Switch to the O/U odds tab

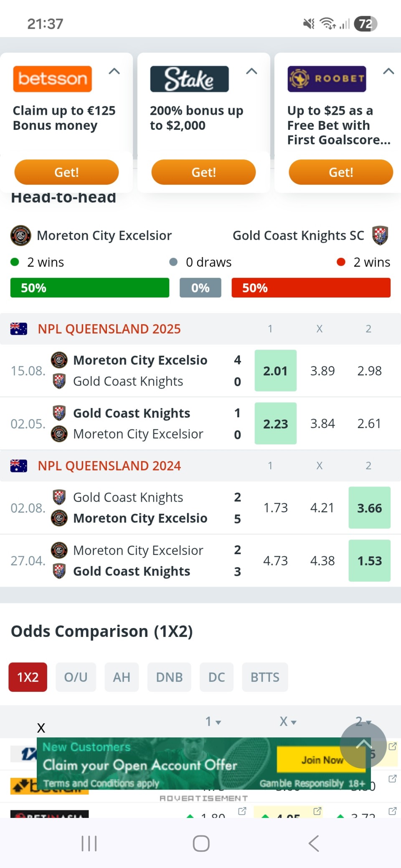tap(76, 677)
